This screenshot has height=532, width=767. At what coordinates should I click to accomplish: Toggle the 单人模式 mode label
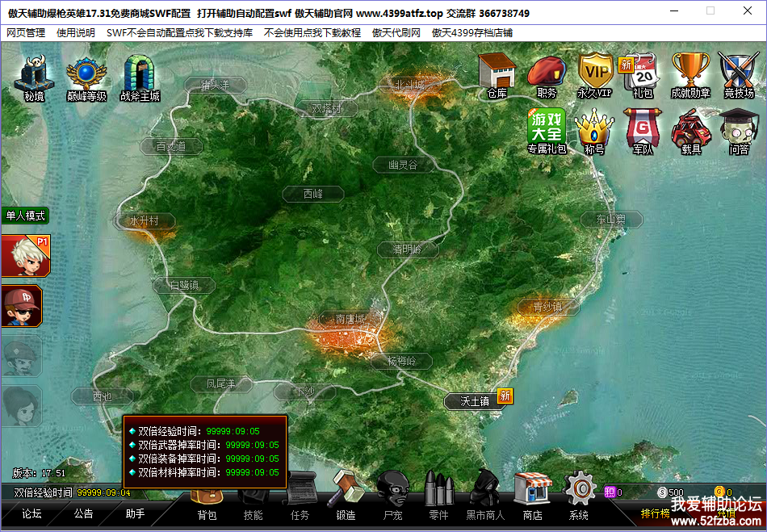25,216
